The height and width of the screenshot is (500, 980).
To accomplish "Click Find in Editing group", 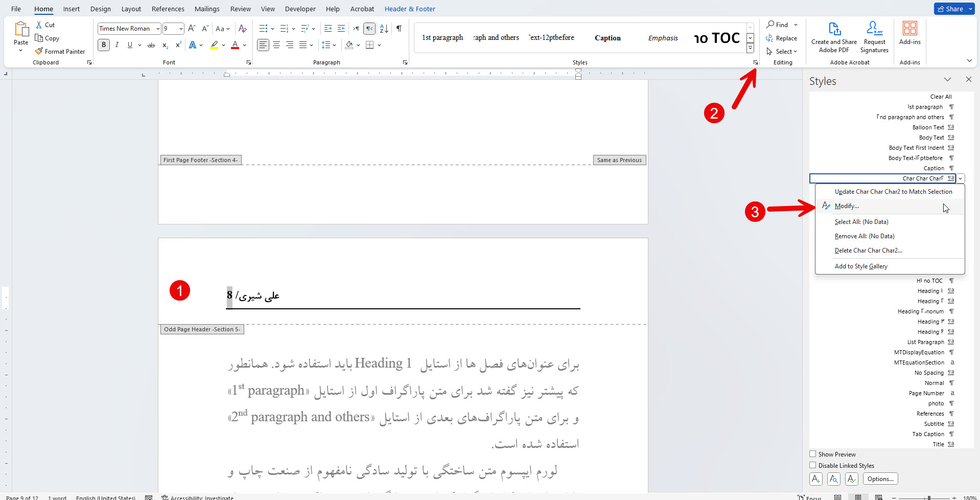I will click(777, 25).
